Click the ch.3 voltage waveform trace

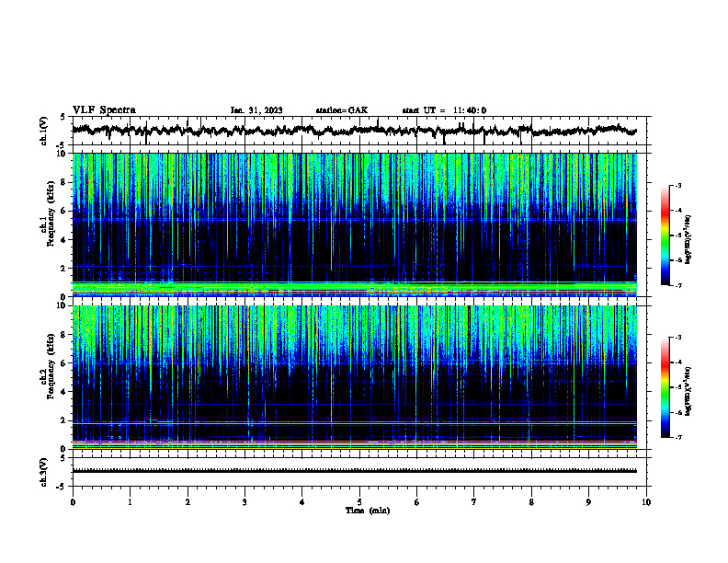pos(354,471)
